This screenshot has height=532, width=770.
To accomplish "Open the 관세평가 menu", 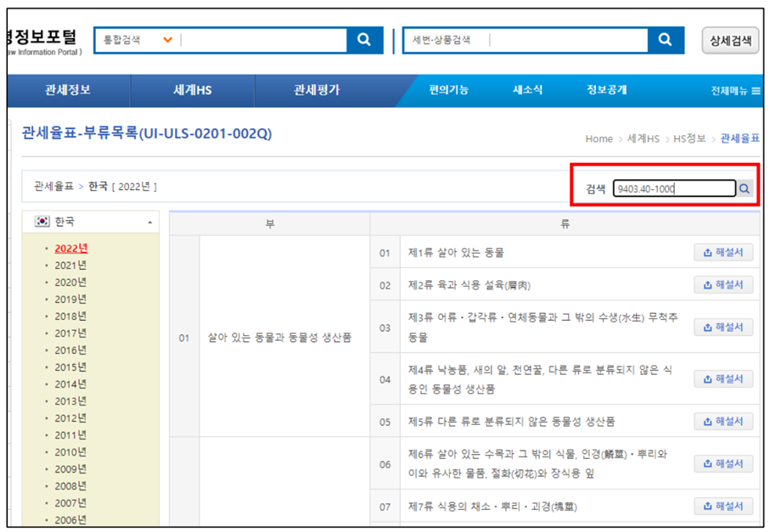I will click(x=317, y=90).
